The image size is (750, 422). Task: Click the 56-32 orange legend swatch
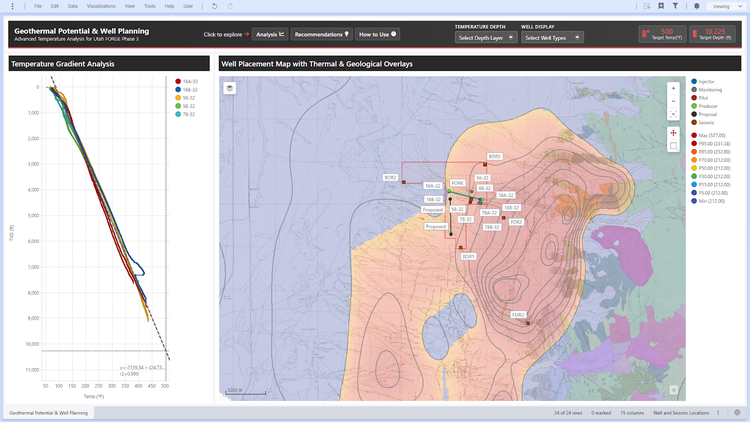pyautogui.click(x=178, y=98)
